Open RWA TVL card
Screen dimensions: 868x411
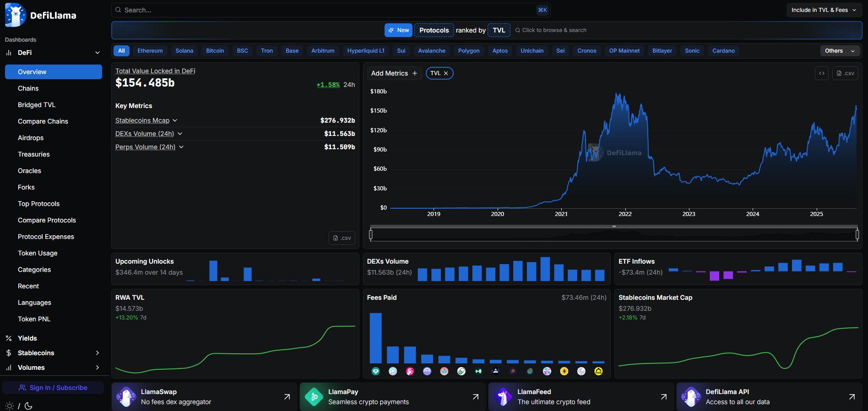pyautogui.click(x=235, y=334)
